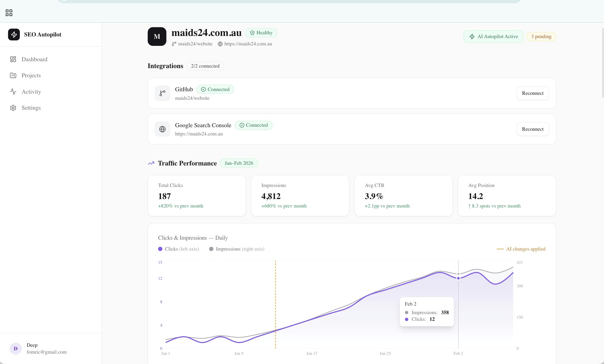
Task: Expand the 3 pending badge
Action: coord(541,36)
